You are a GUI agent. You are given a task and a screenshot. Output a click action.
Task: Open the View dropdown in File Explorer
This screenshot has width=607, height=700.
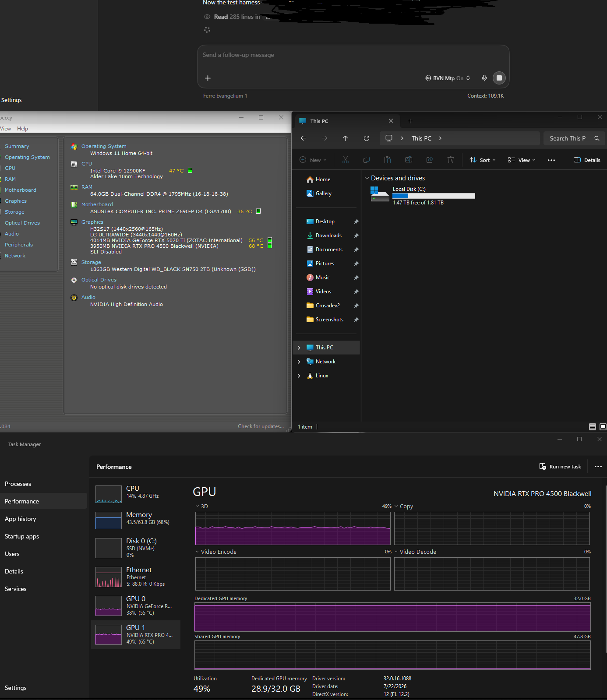(522, 160)
